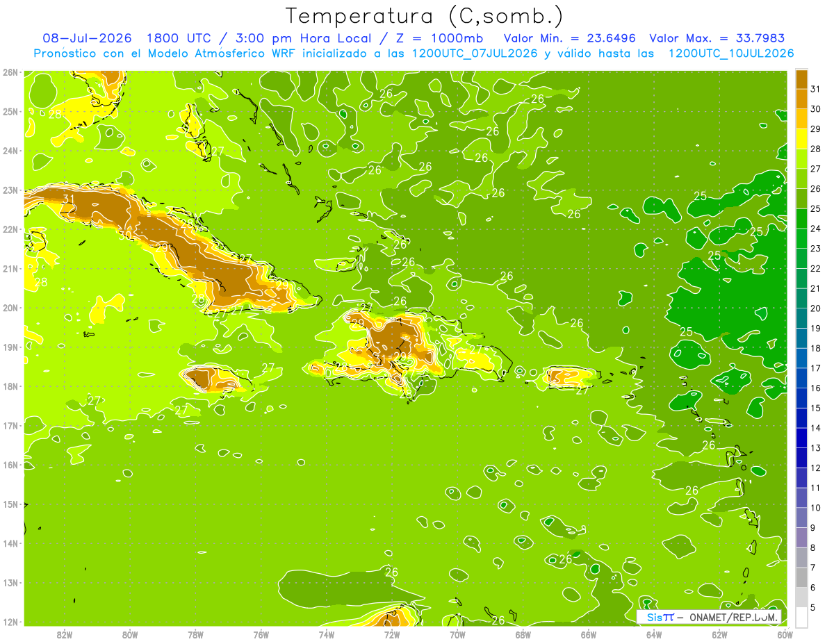Click the '66W' longitude axis label
The image size is (834, 644).
pos(589,634)
